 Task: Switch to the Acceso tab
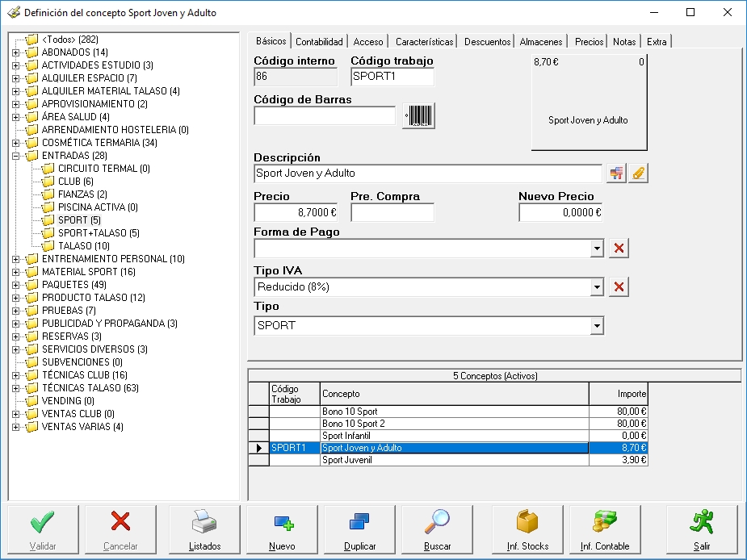point(368,42)
